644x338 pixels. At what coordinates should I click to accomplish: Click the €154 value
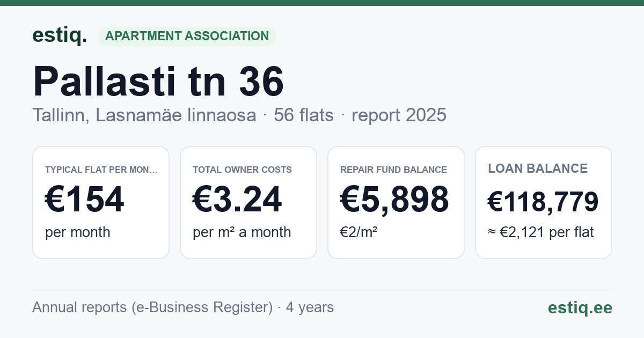point(85,200)
